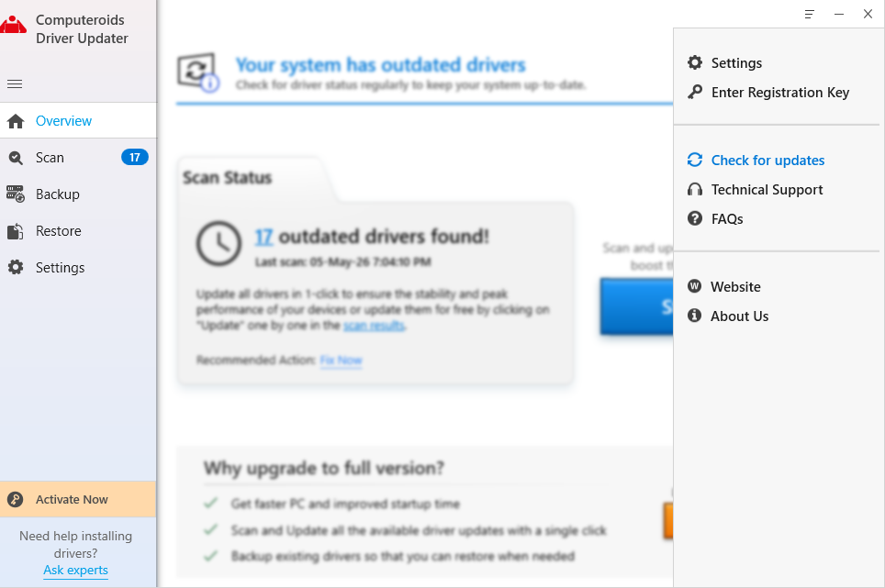Click 'Why upgrade to full version?' heading
This screenshot has height=588, width=885.
point(324,468)
